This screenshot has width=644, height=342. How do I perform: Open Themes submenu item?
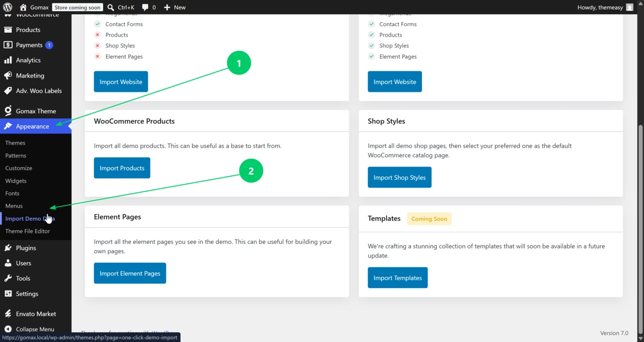click(x=15, y=143)
